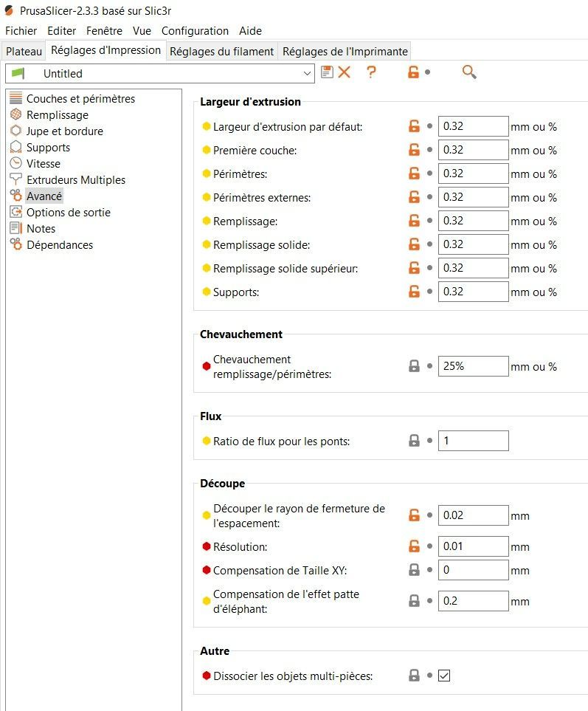The height and width of the screenshot is (711, 588).
Task: Switch to Réglages du filament tab
Action: (221, 51)
